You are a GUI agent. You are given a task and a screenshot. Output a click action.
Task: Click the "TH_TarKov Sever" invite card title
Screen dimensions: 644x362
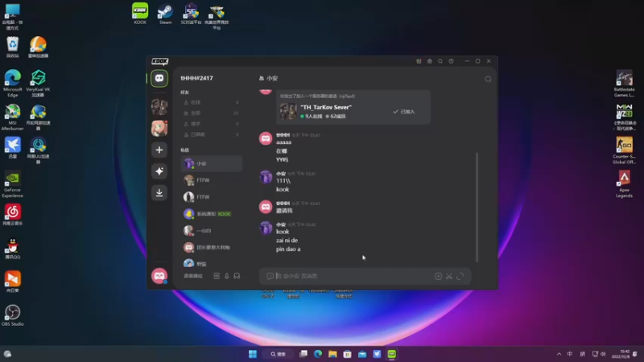point(326,107)
